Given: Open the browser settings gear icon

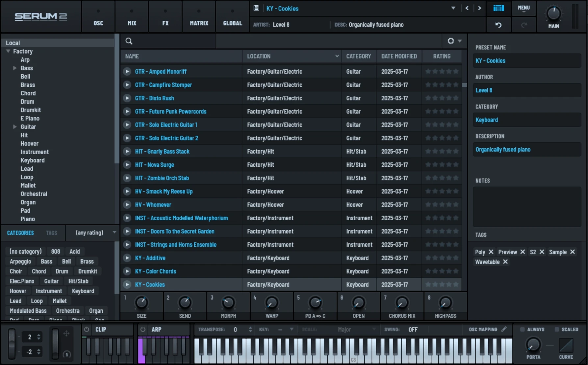Looking at the screenshot, I should [x=450, y=41].
